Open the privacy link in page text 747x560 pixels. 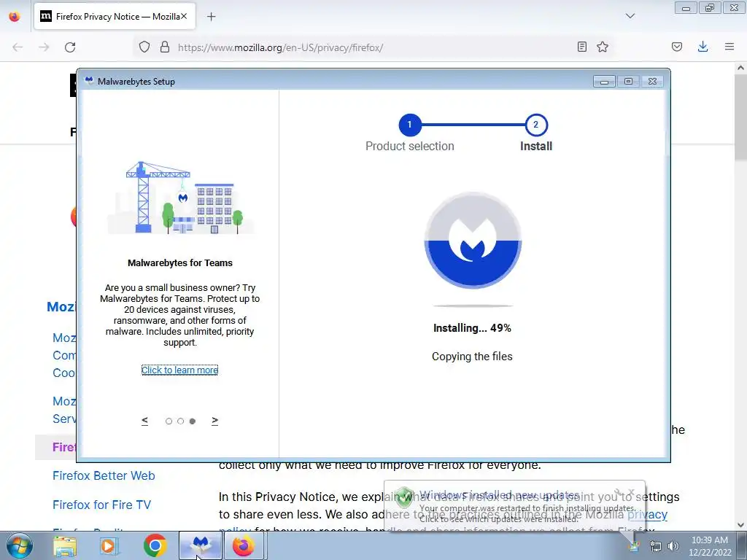647,514
